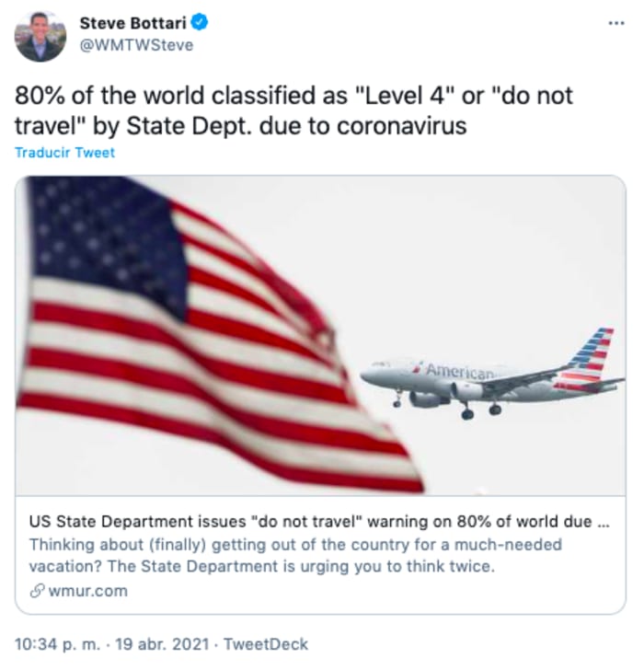Open the article preview image
The width and height of the screenshot is (644, 670).
320,335
